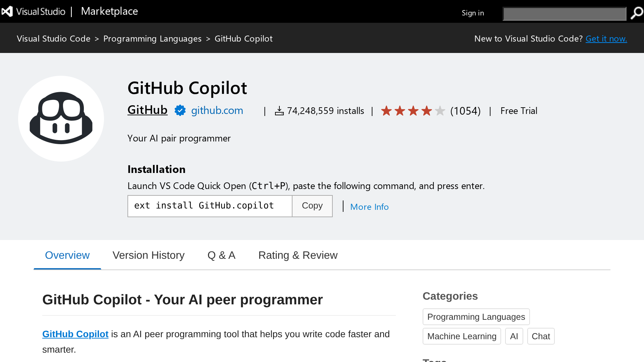
Task: Click the Visual Studio logo icon
Action: point(7,11)
